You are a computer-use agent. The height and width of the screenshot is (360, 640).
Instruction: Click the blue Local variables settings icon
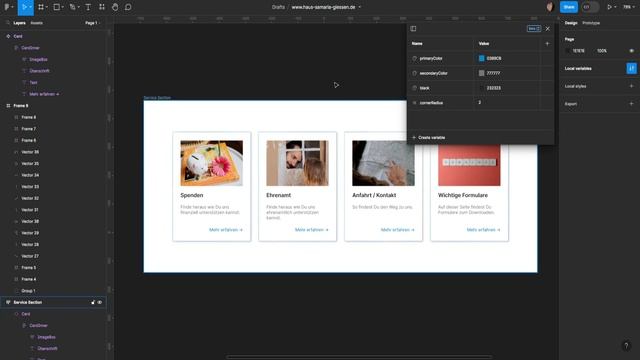pos(631,68)
